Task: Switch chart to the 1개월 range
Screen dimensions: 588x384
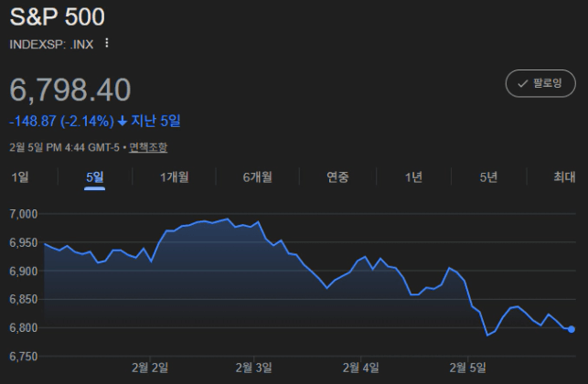Action: [x=175, y=176]
